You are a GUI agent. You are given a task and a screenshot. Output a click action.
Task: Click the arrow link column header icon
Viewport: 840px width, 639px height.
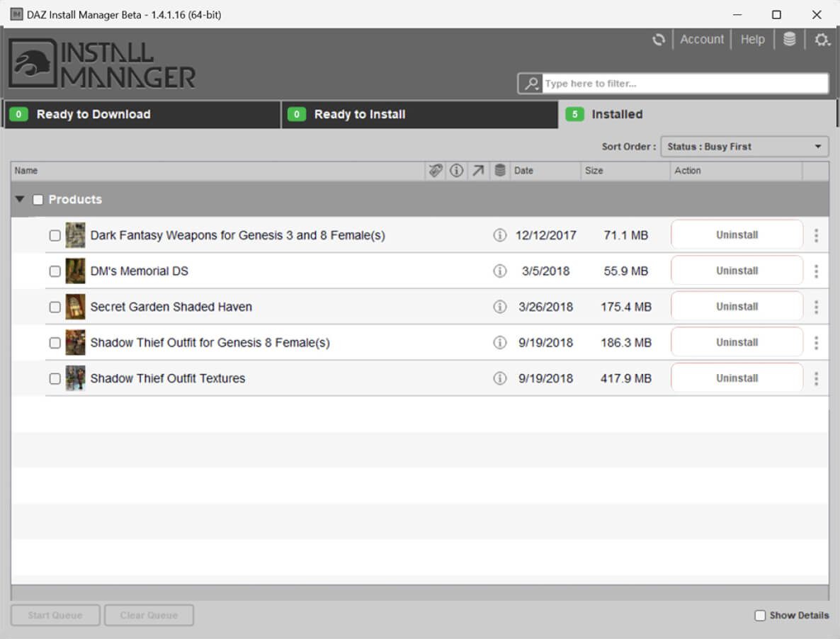click(478, 171)
